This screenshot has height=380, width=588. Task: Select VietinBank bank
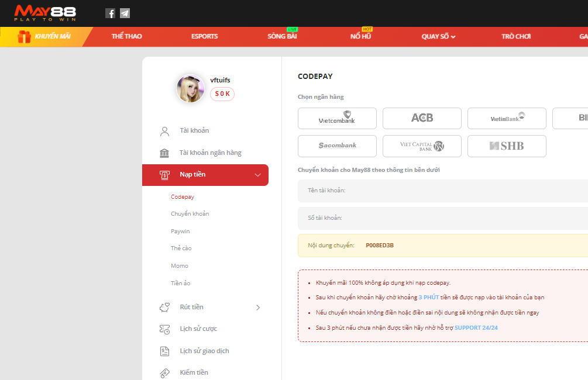pyautogui.click(x=507, y=119)
